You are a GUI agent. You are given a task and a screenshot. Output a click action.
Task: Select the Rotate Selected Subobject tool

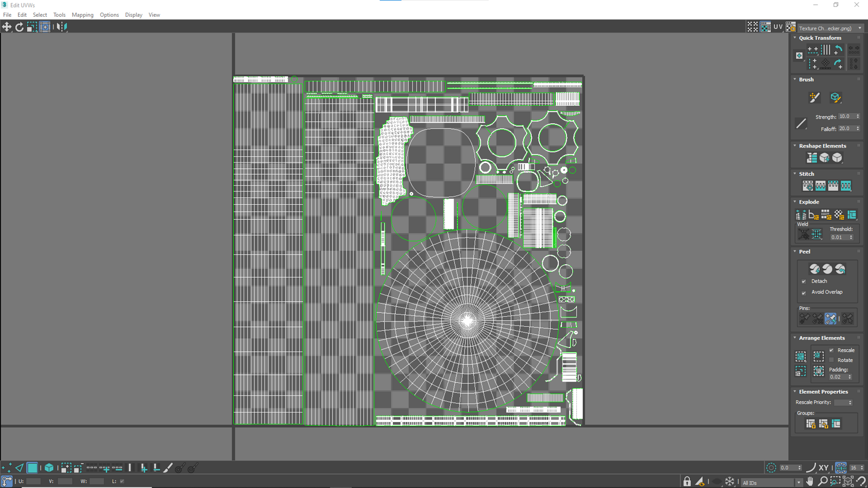click(19, 27)
